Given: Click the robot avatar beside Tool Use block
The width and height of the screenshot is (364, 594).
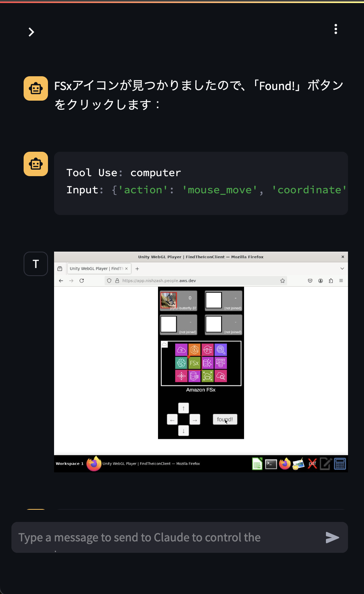Looking at the screenshot, I should (x=36, y=164).
